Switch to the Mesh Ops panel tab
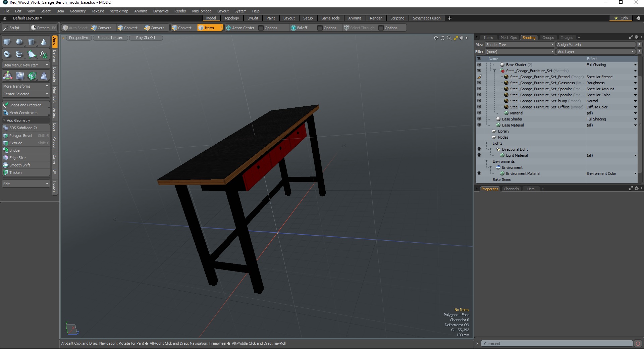Screen dimensions: 644x349 508,38
